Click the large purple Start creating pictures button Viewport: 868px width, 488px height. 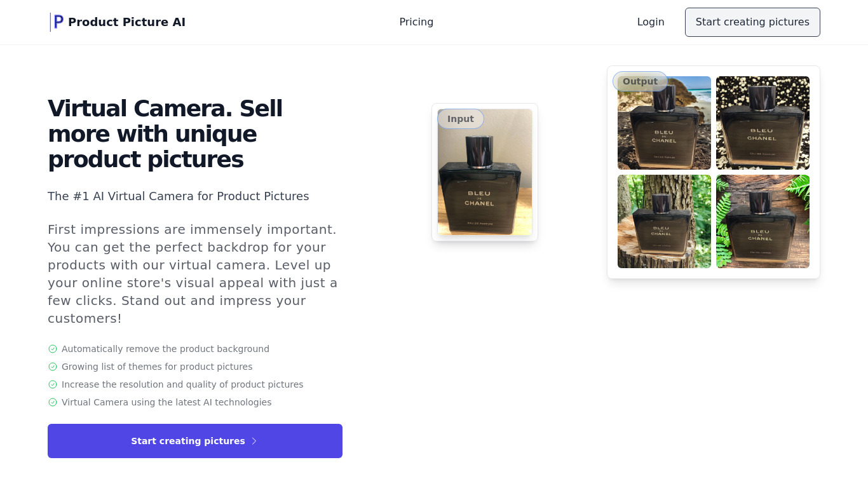pos(194,441)
